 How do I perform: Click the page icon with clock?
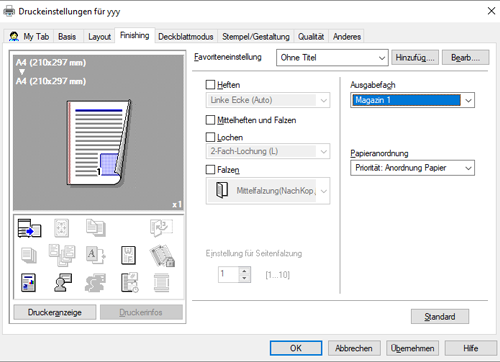click(130, 283)
